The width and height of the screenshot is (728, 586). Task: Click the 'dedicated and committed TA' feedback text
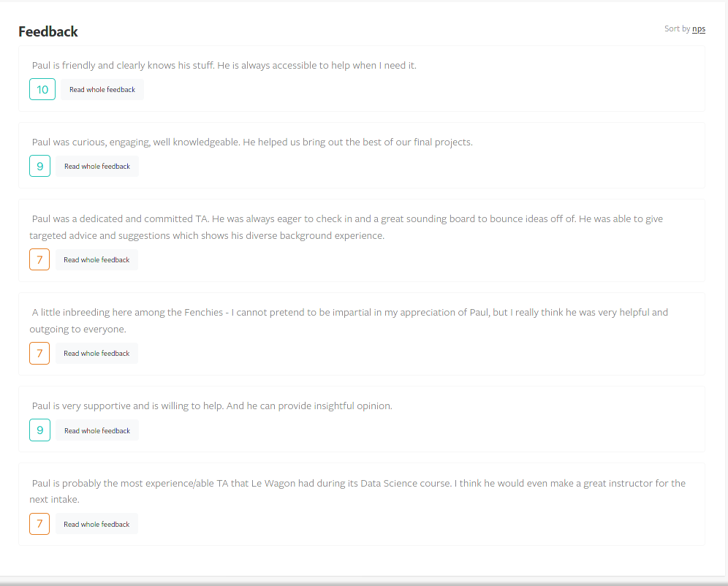346,227
